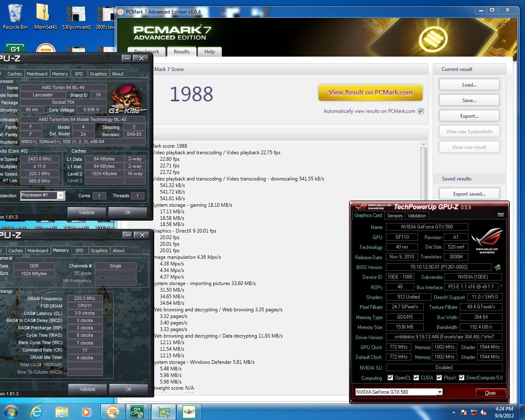
Task: Open SPD tab in the upper CPU-Z window
Action: click(x=79, y=74)
